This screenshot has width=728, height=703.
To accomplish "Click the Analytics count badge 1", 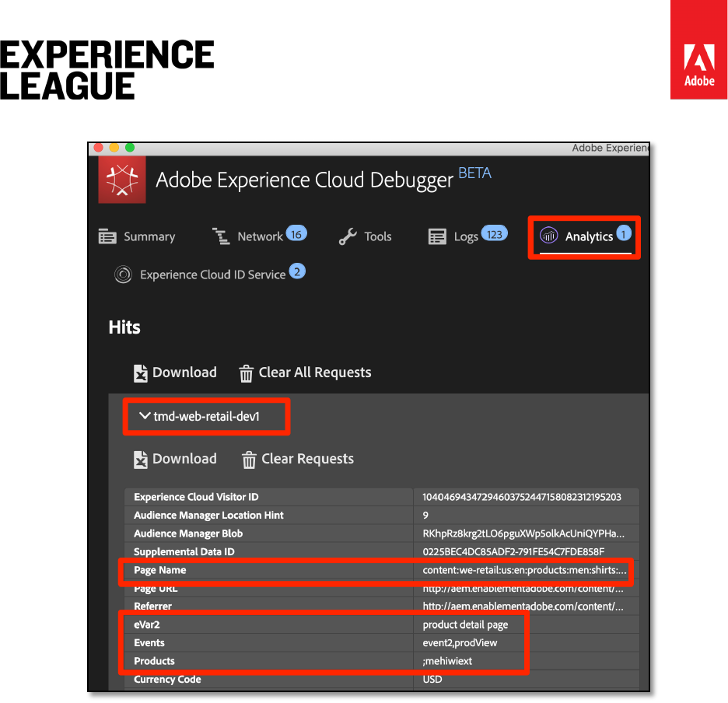I will [624, 233].
